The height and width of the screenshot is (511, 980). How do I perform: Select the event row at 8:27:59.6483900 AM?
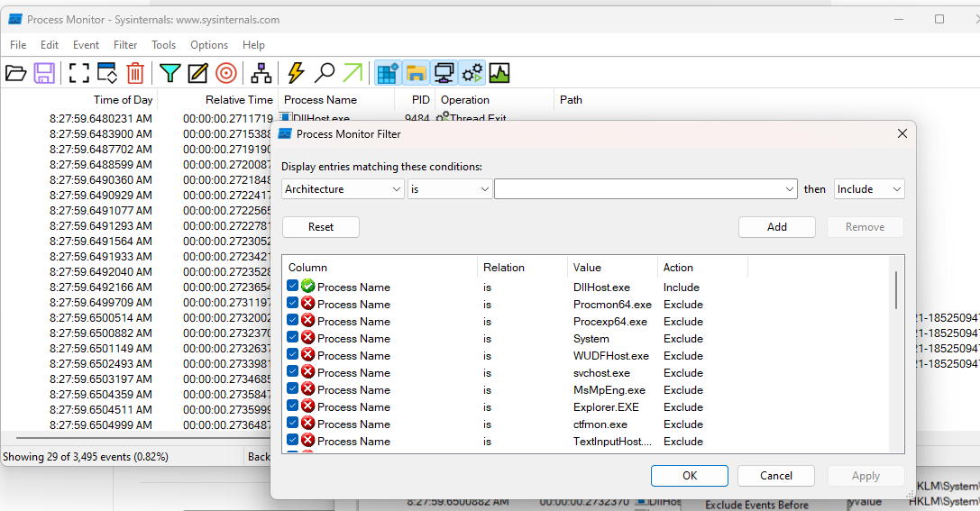point(136,133)
